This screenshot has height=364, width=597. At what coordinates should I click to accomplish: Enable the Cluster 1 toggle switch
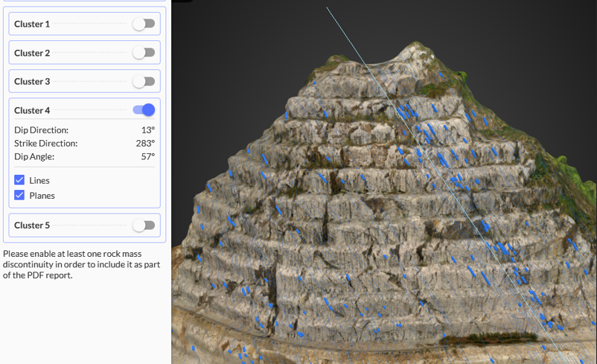click(144, 24)
